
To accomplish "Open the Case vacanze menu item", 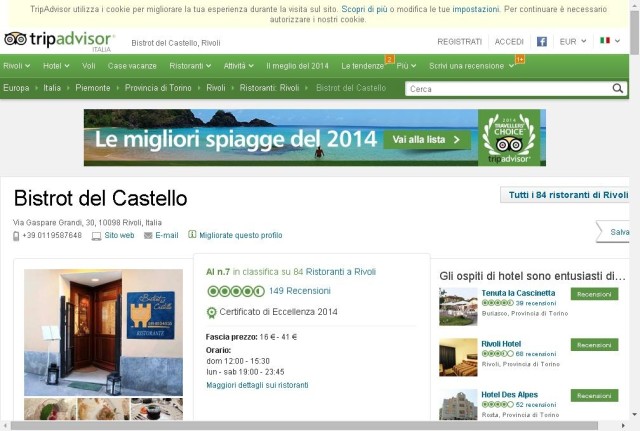I will [x=132, y=66].
